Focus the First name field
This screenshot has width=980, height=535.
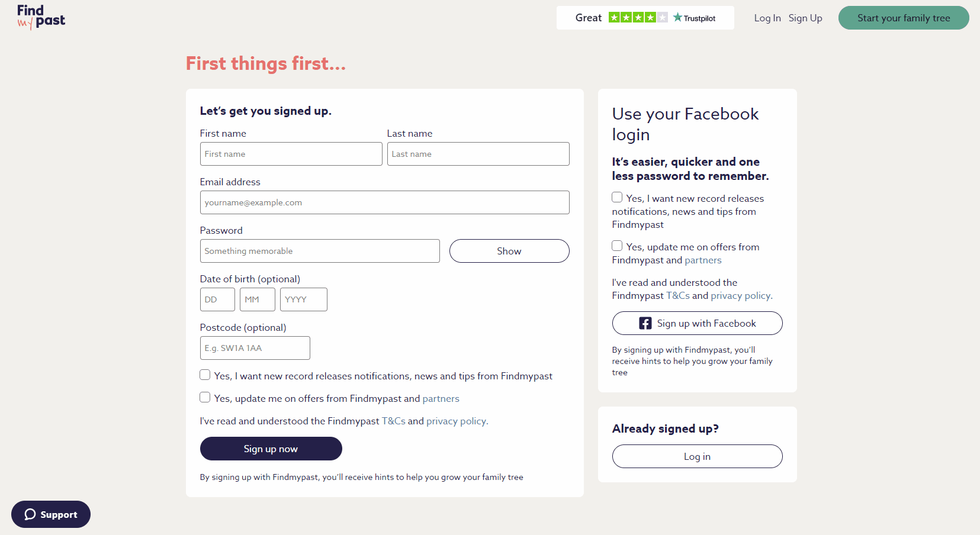click(291, 154)
